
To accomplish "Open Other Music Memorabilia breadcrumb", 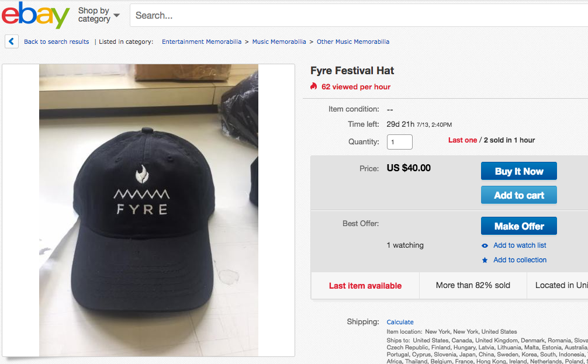I will coord(353,42).
